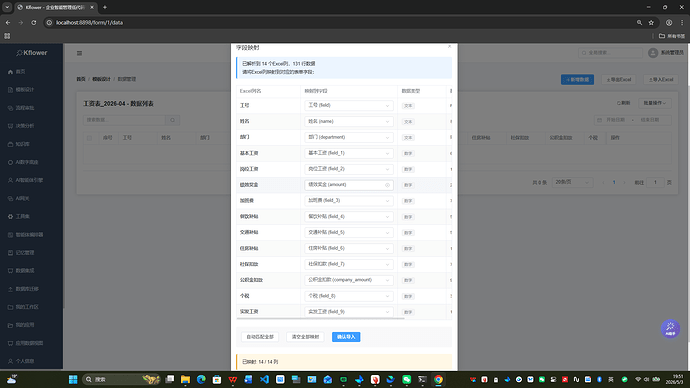This screenshot has height=388, width=690.
Task: Select the Kflower browser tab
Action: click(55, 7)
